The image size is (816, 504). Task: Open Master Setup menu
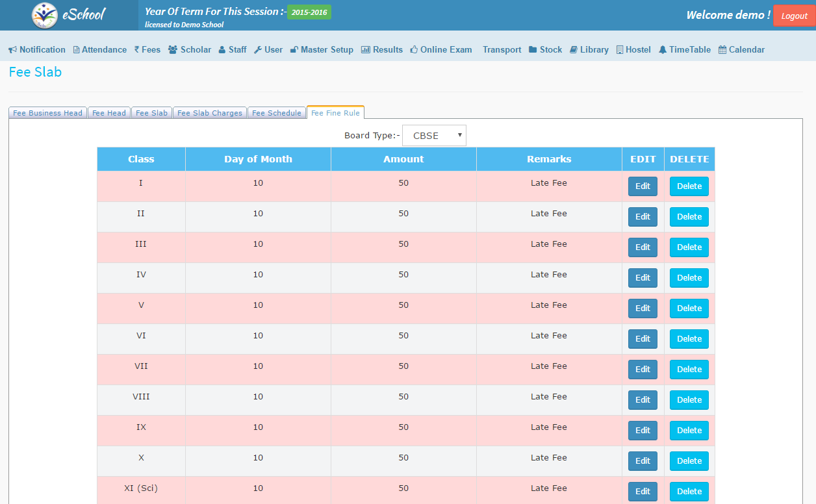coord(322,49)
